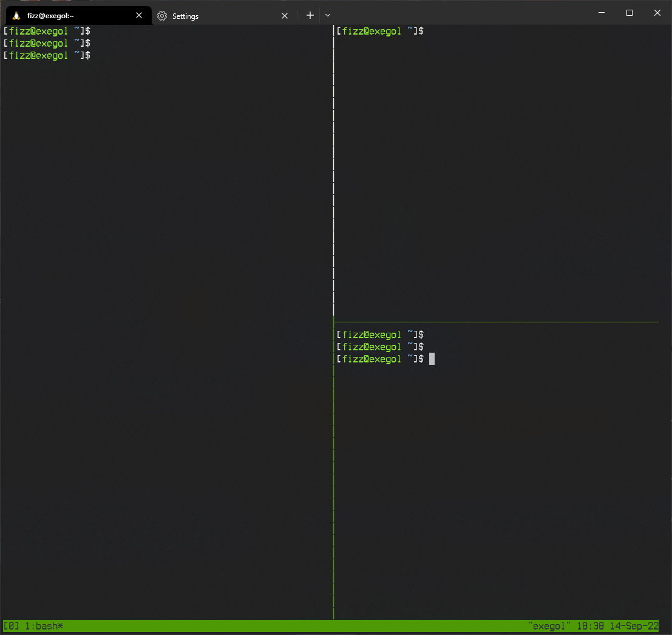Click the restore down window button

coord(630,12)
